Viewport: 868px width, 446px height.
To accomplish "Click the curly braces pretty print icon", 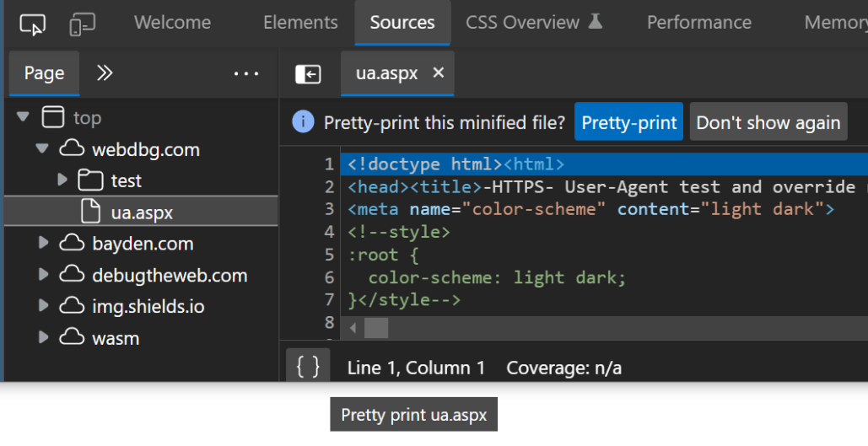I will (x=308, y=366).
